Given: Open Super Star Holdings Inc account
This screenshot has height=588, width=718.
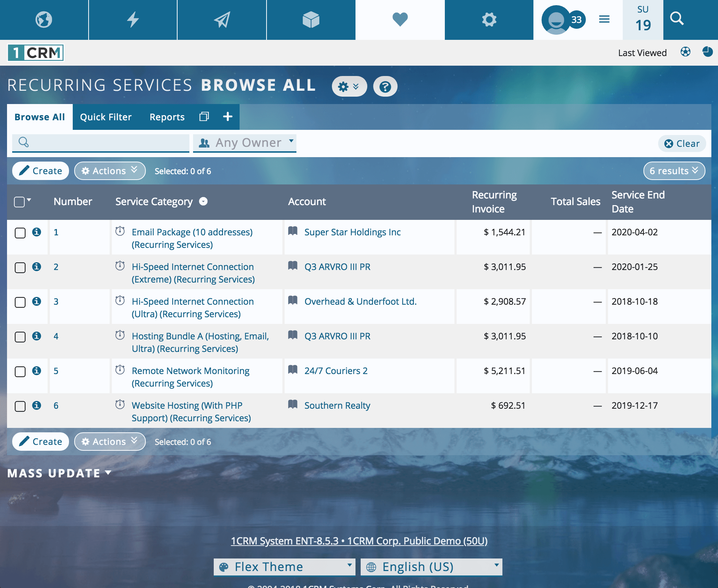Looking at the screenshot, I should [x=353, y=232].
